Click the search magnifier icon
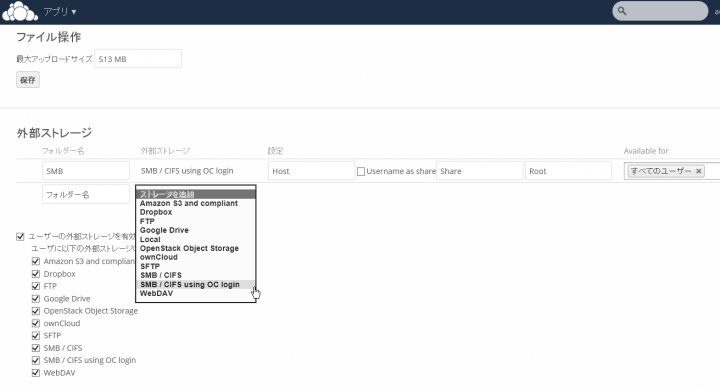The height and width of the screenshot is (386, 720). 622,11
